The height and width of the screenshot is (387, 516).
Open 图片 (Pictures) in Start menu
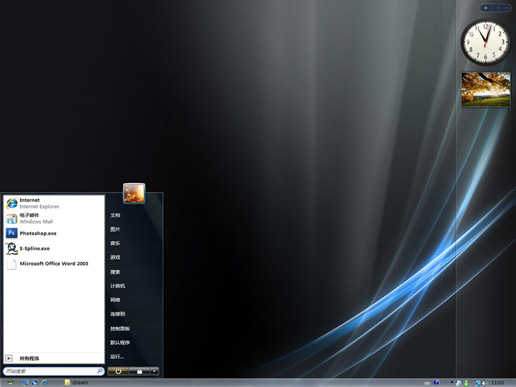coord(115,229)
